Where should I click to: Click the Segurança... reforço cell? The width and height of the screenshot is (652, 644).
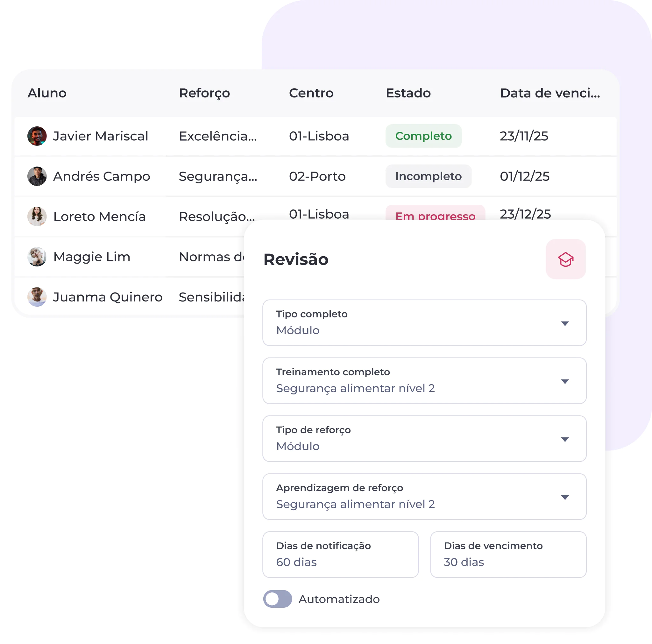pos(218,177)
